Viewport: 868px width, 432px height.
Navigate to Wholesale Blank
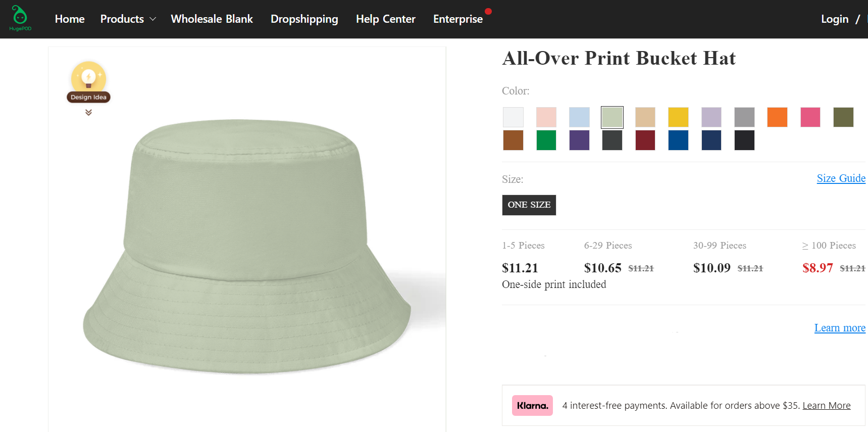pyautogui.click(x=212, y=19)
